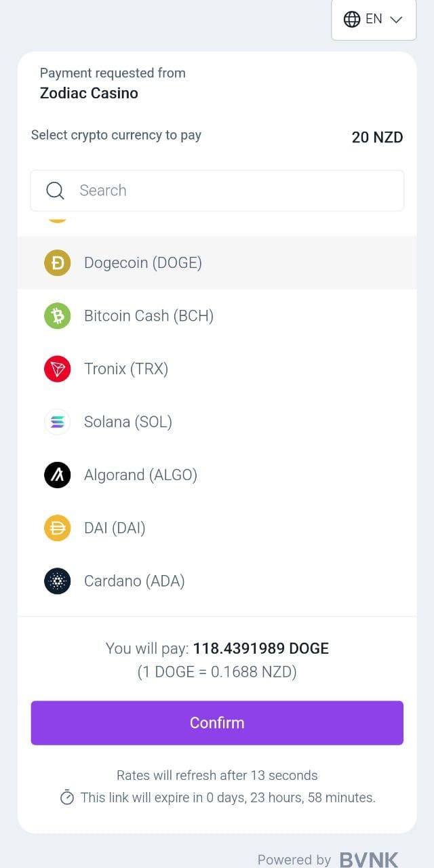Screen dimensions: 434x868
Task: Click the Cardano logo icon
Action: (58, 581)
